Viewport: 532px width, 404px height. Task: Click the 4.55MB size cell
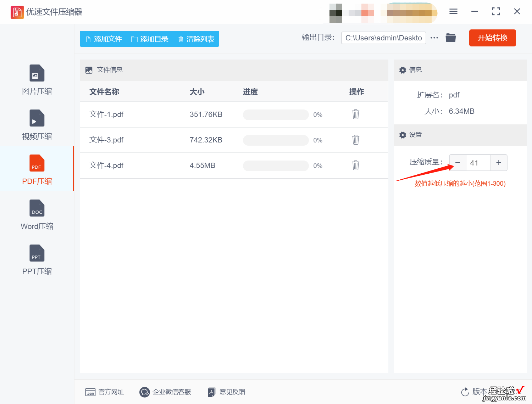click(x=203, y=165)
